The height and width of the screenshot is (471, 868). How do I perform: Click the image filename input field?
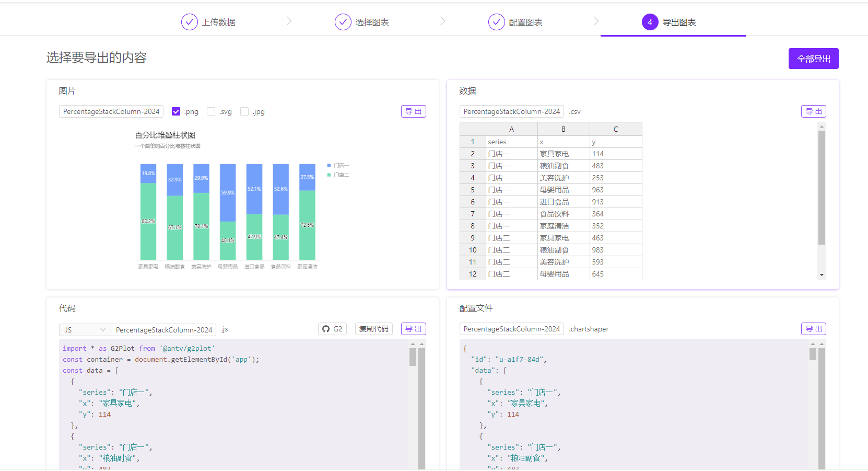(x=111, y=111)
